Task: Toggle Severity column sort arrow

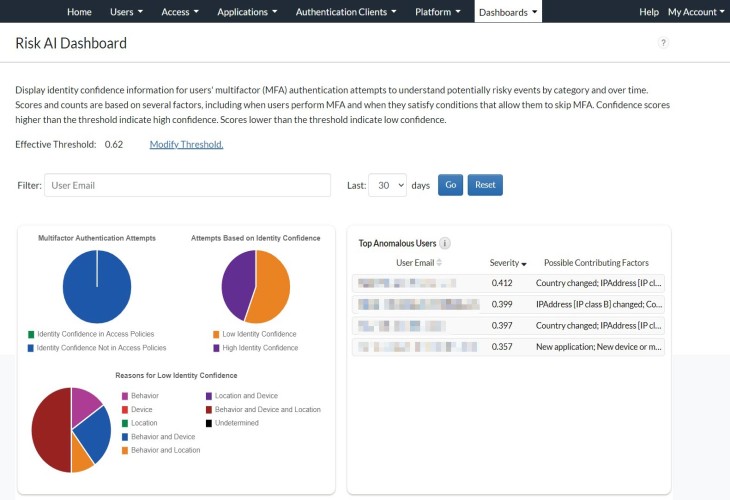Action: point(524,264)
